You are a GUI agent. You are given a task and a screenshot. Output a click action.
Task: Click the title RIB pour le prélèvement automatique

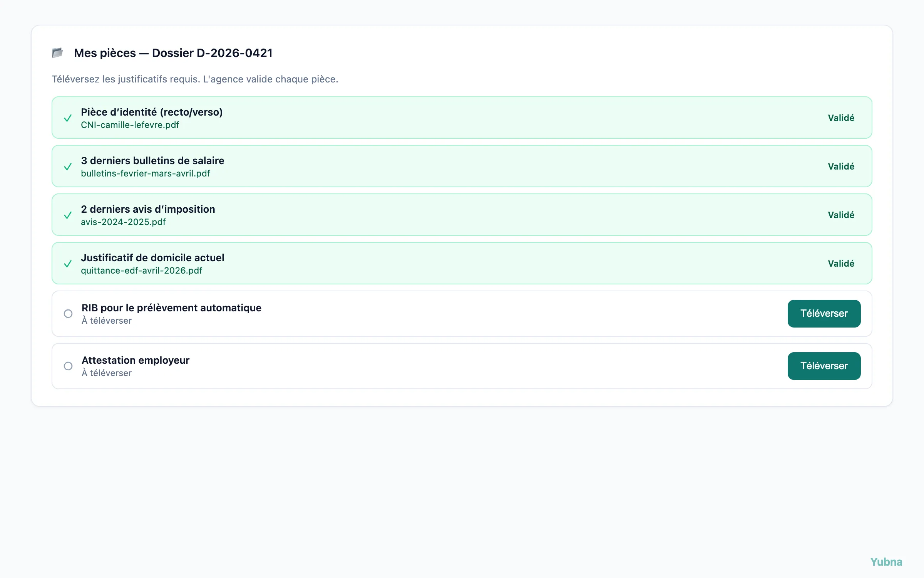[171, 308]
